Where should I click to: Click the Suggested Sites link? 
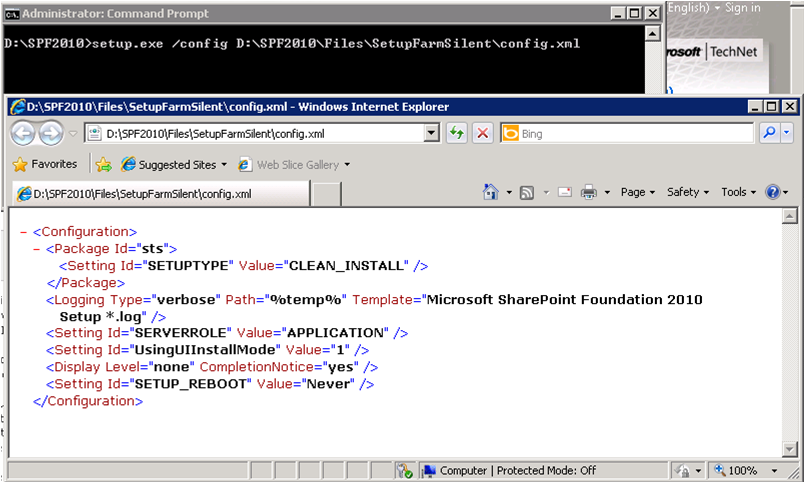[x=174, y=164]
